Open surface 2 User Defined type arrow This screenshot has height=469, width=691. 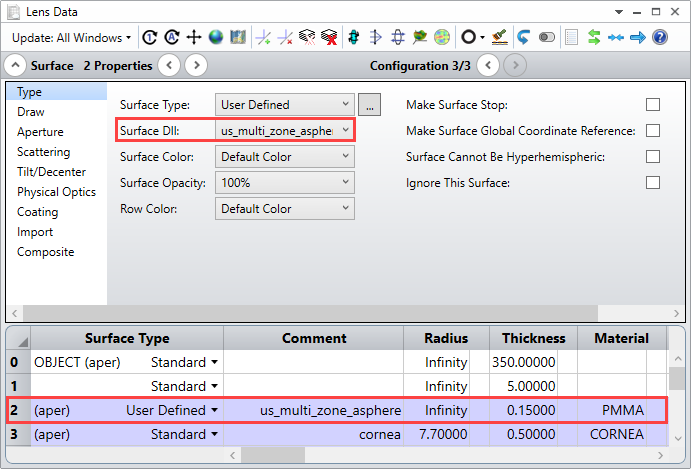pos(215,410)
